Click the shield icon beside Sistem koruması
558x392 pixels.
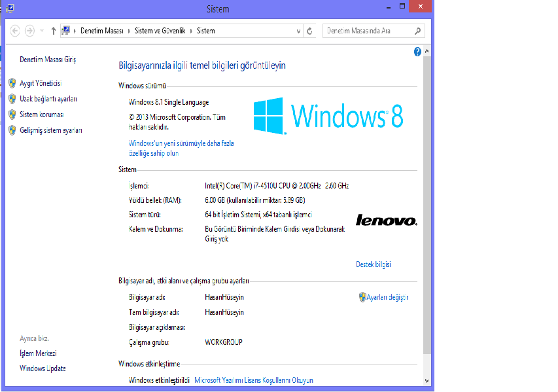pyautogui.click(x=12, y=115)
